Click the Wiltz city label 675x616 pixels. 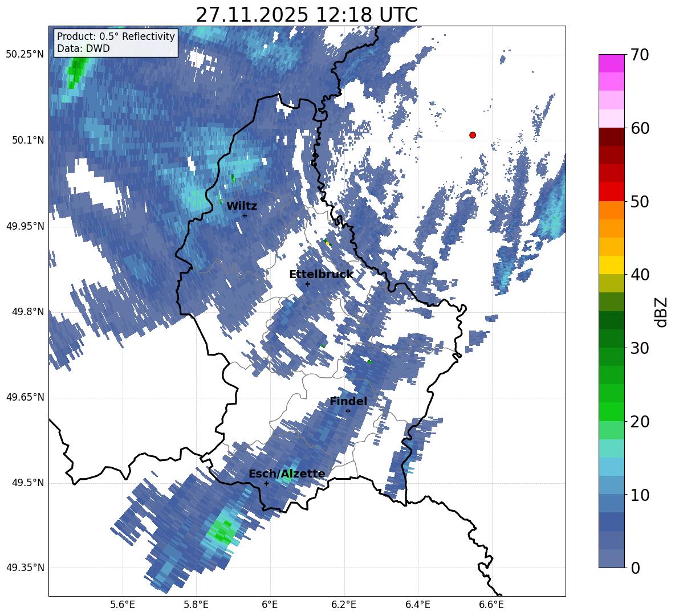[x=242, y=206]
